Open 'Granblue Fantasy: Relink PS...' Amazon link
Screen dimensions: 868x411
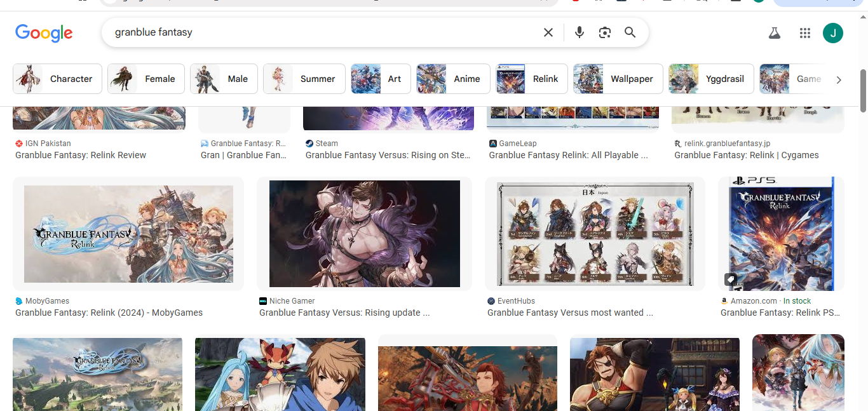780,313
